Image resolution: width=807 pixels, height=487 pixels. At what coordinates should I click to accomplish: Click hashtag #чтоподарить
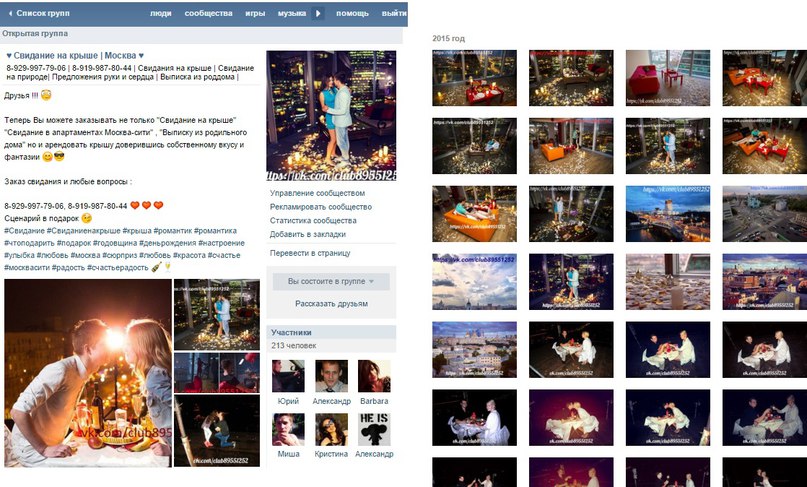pyautogui.click(x=29, y=243)
